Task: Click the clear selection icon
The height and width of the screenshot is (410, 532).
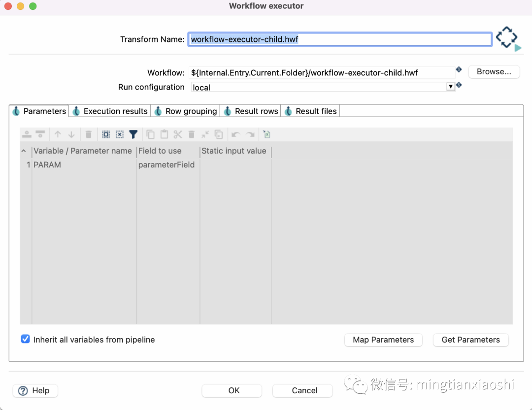Action: pos(121,134)
